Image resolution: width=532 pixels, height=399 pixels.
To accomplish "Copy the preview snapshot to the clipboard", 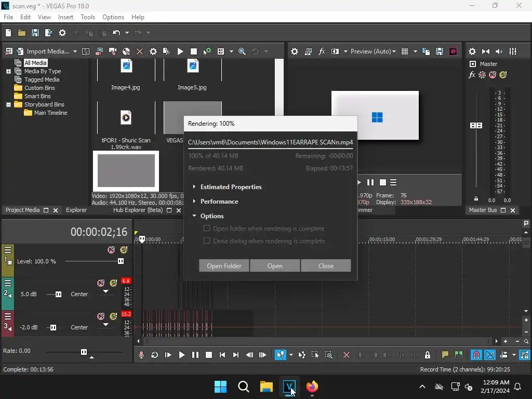I will pos(426,51).
